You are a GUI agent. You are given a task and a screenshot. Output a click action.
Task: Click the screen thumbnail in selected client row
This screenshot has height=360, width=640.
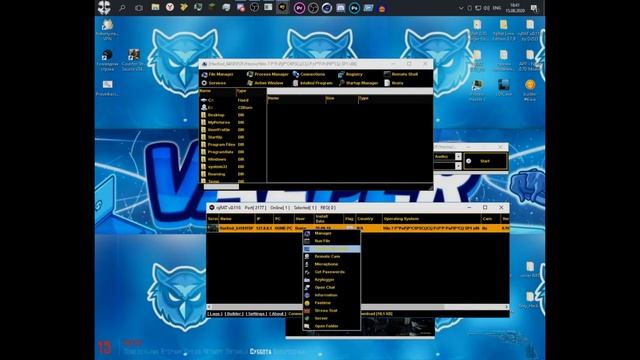pos(213,229)
